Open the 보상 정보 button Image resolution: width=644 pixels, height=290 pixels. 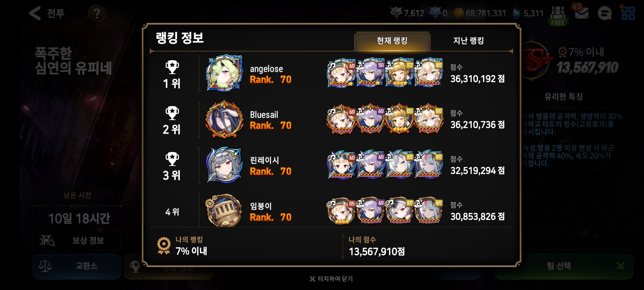coord(76,240)
